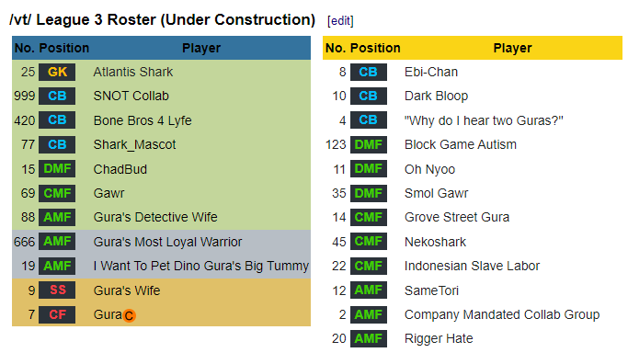Click the Bone Bros 4 Lyfe player name
Viewport: 628px width, 364px height.
point(143,120)
